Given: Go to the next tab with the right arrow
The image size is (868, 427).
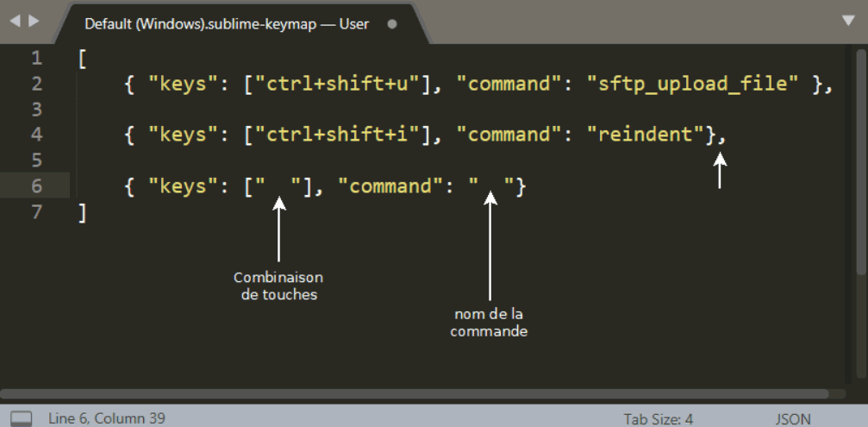Looking at the screenshot, I should pos(34,21).
